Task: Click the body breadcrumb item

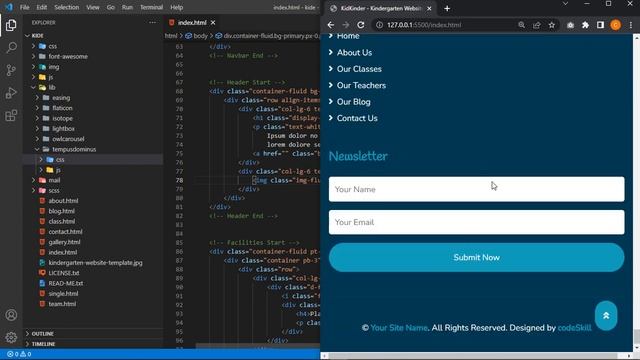Action: click(200, 36)
